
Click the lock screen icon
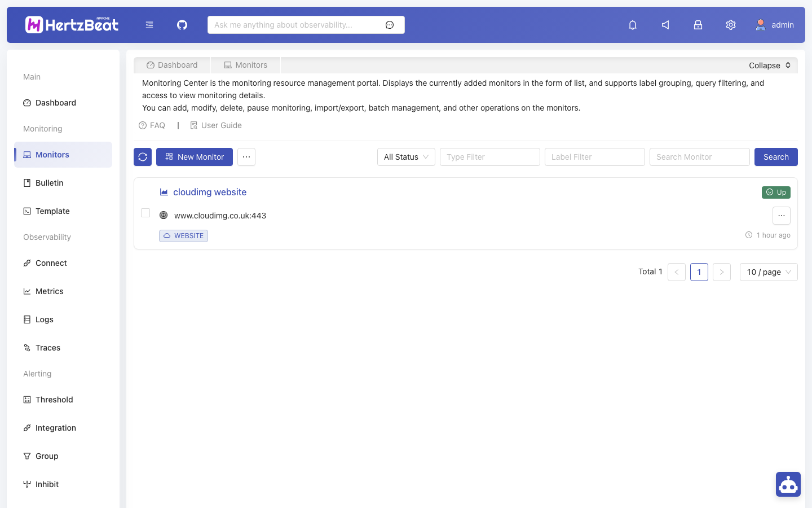click(x=698, y=25)
